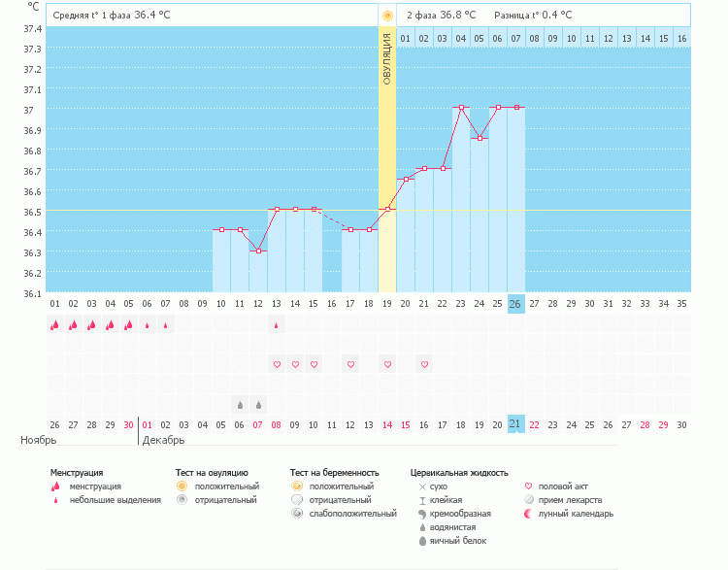Click the temperature point on cycle day 20

click(x=406, y=179)
